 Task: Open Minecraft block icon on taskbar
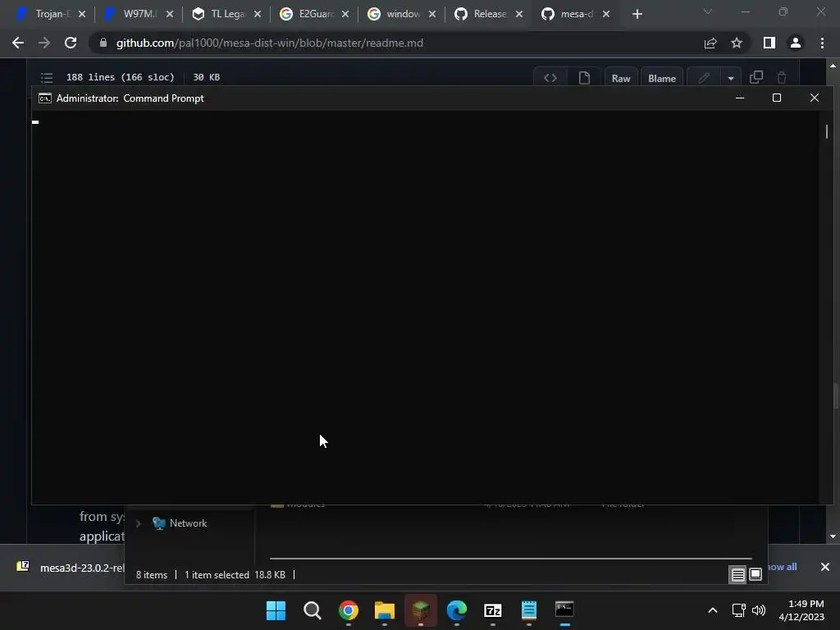[x=421, y=610]
